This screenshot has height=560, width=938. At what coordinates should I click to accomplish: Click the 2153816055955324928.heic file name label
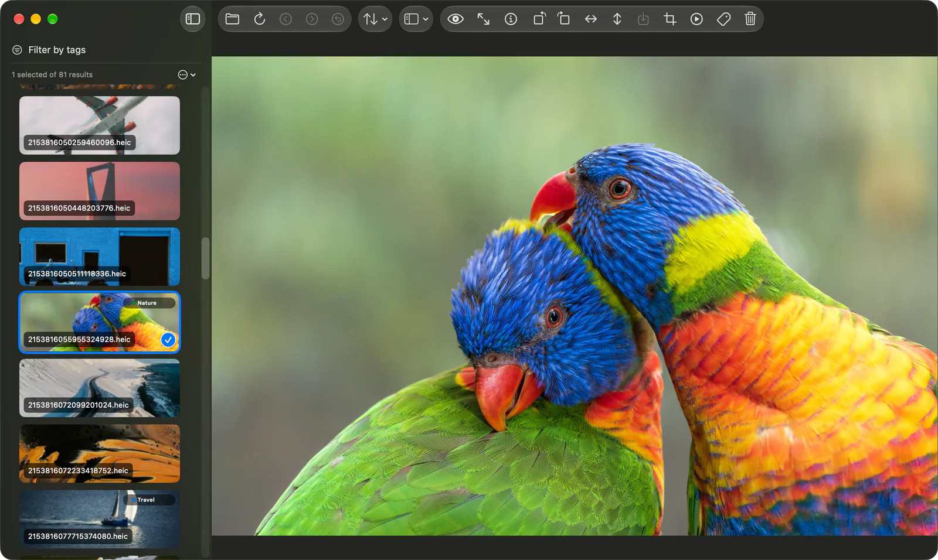[x=79, y=339]
